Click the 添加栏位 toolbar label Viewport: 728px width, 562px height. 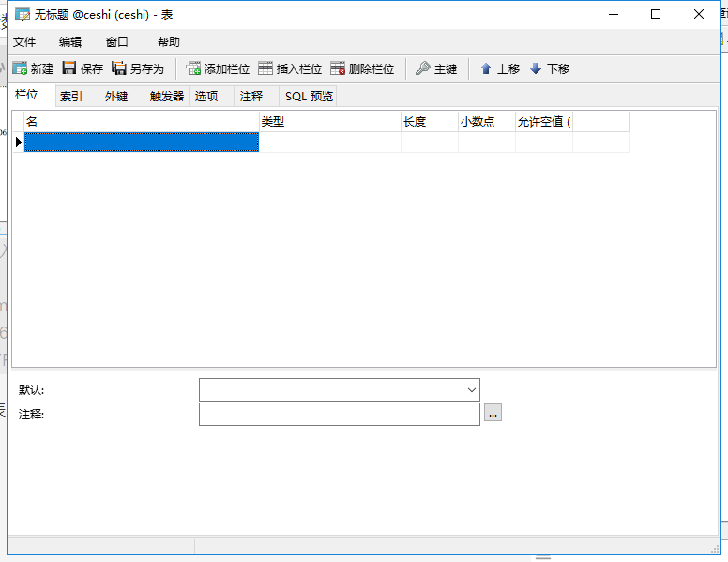[227, 69]
